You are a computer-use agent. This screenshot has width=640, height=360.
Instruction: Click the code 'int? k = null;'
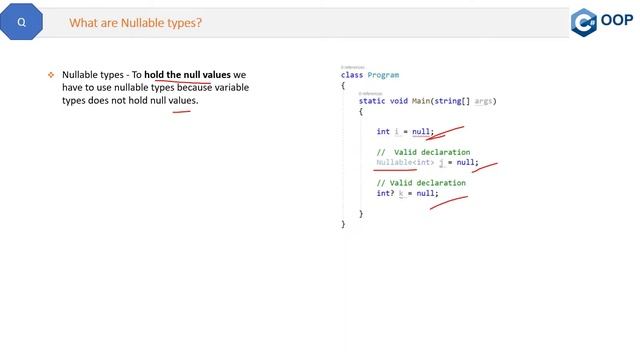click(x=407, y=193)
